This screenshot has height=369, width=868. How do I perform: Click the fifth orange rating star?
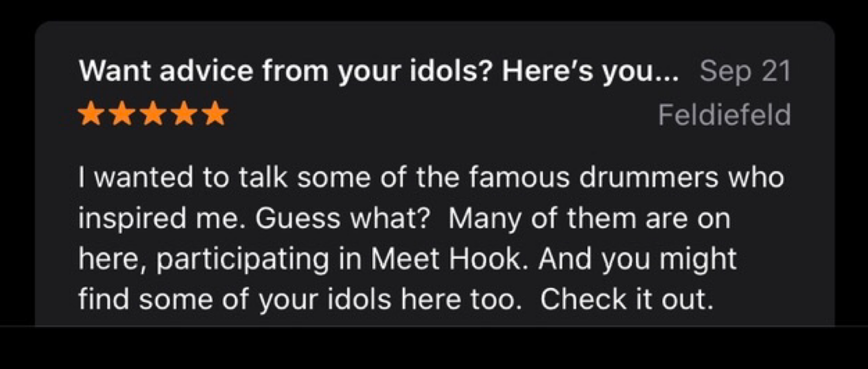pos(215,114)
